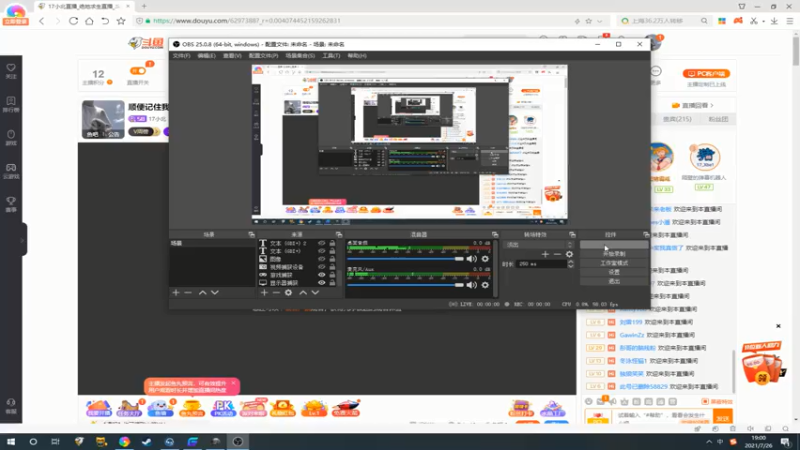800x450 pixels.
Task: Open the scene transition type dropdown
Action: 539,245
